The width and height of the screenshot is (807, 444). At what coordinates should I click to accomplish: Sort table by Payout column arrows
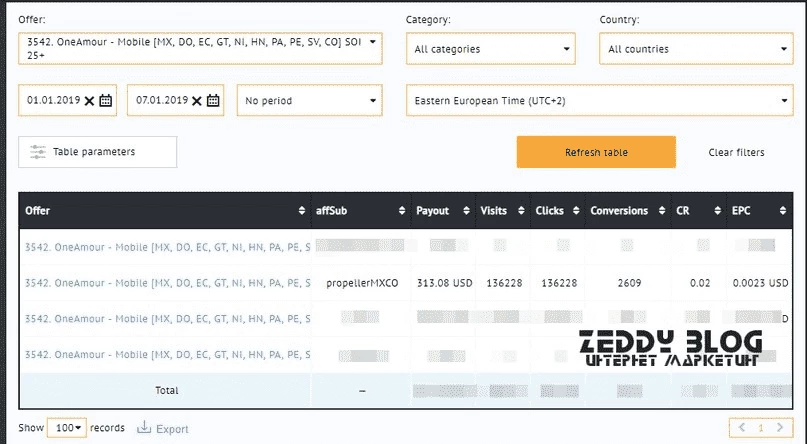pyautogui.click(x=466, y=210)
